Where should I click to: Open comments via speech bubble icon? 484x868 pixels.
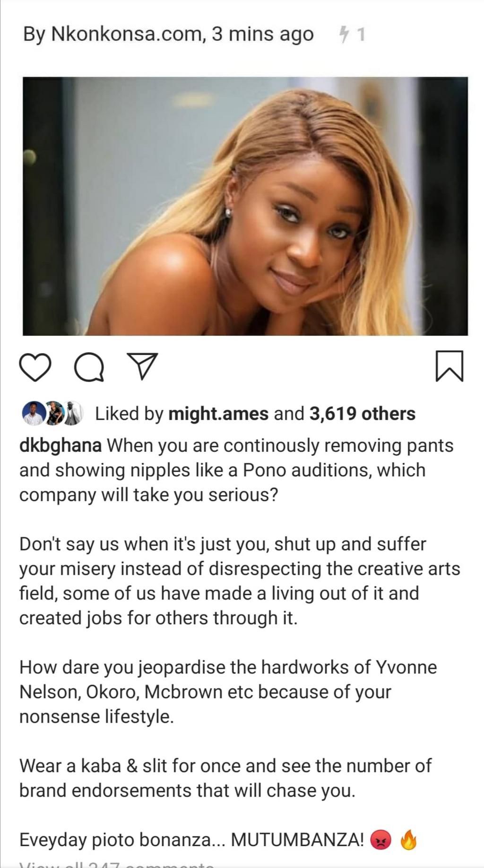(89, 367)
